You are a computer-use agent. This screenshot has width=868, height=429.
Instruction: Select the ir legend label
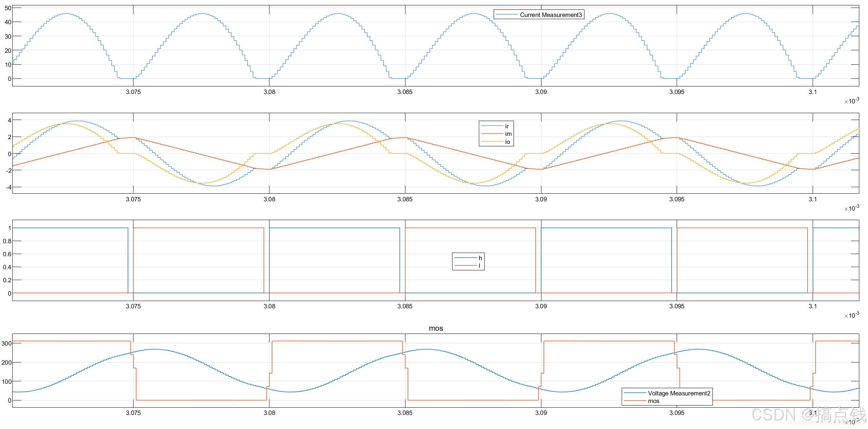point(507,126)
